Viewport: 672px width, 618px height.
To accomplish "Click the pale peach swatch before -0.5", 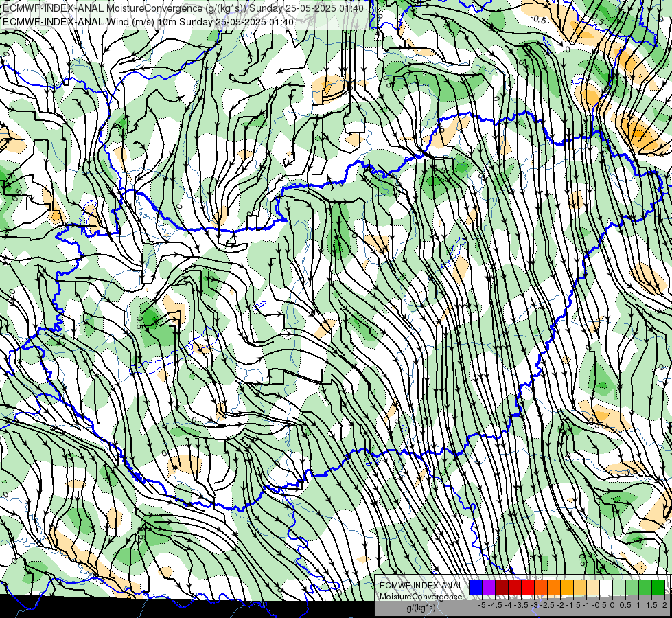I will [x=592, y=587].
